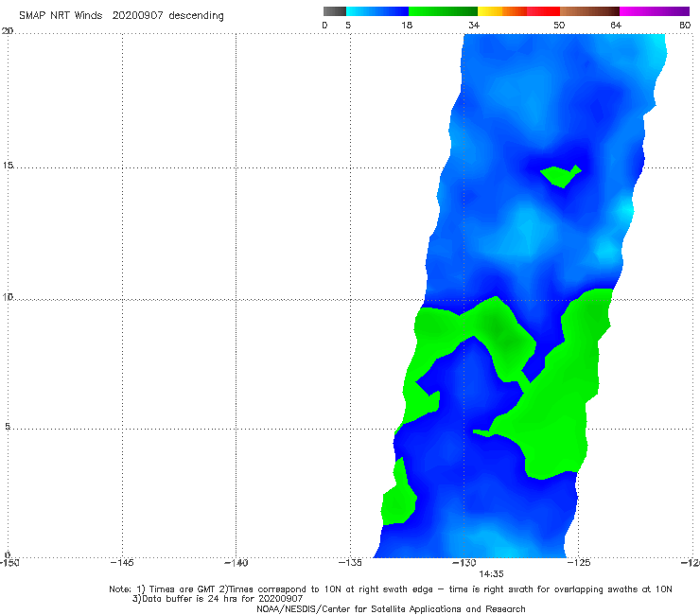Click the longitude label '-140'
700x615 pixels.
coord(236,563)
